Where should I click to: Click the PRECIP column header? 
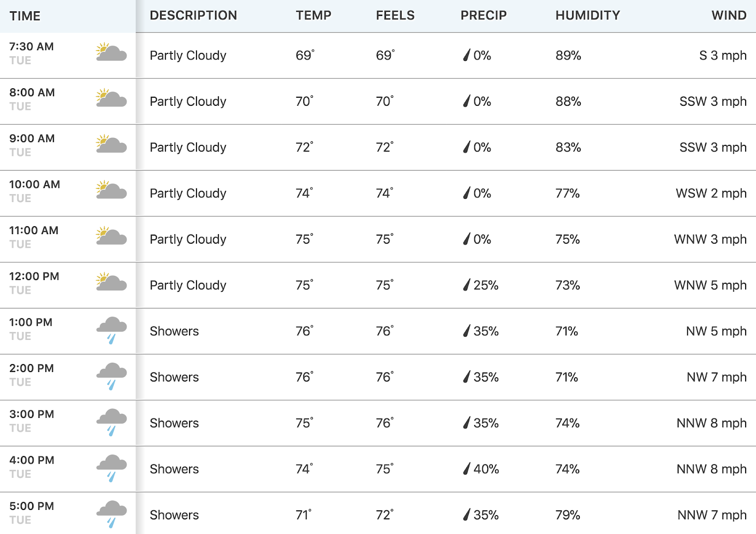(x=483, y=16)
